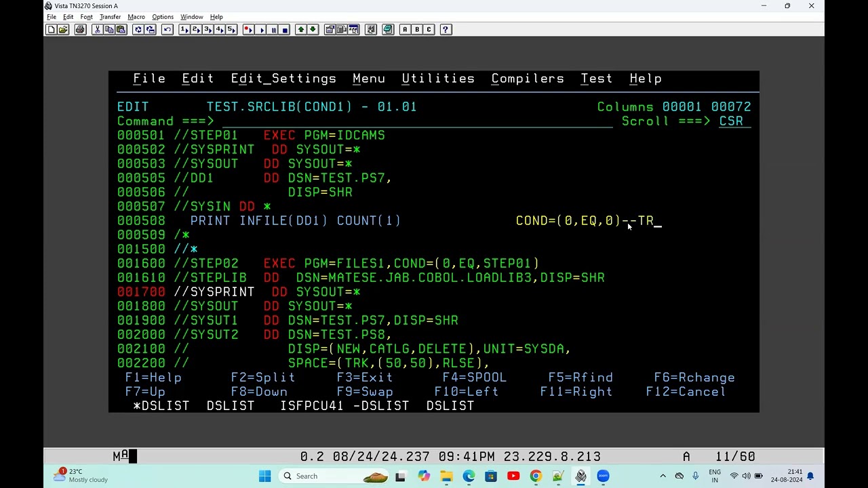This screenshot has height=488, width=868.
Task: Open the Window menu
Action: click(x=192, y=17)
